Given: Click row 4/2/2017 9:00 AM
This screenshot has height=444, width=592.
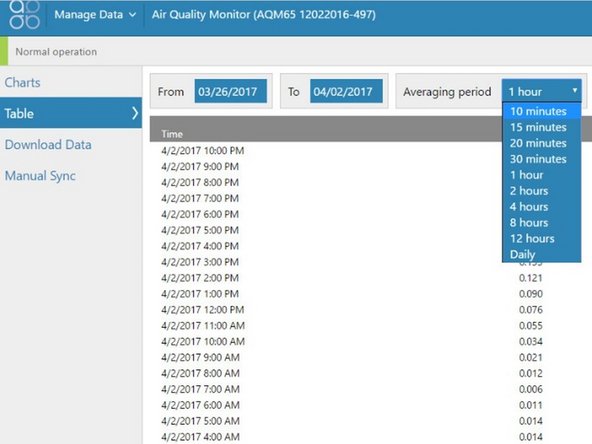Looking at the screenshot, I should pyautogui.click(x=200, y=357).
